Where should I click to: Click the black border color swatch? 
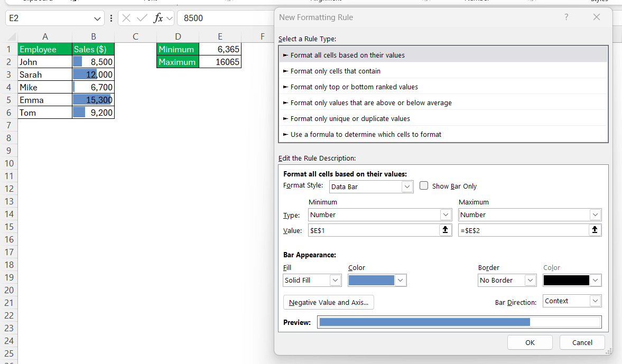[x=566, y=280]
